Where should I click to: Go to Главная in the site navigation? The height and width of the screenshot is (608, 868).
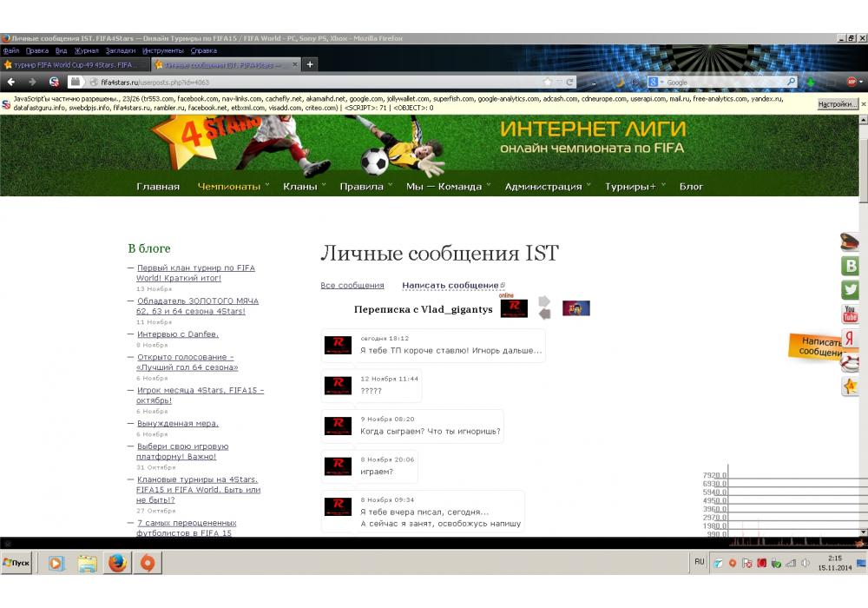(158, 187)
